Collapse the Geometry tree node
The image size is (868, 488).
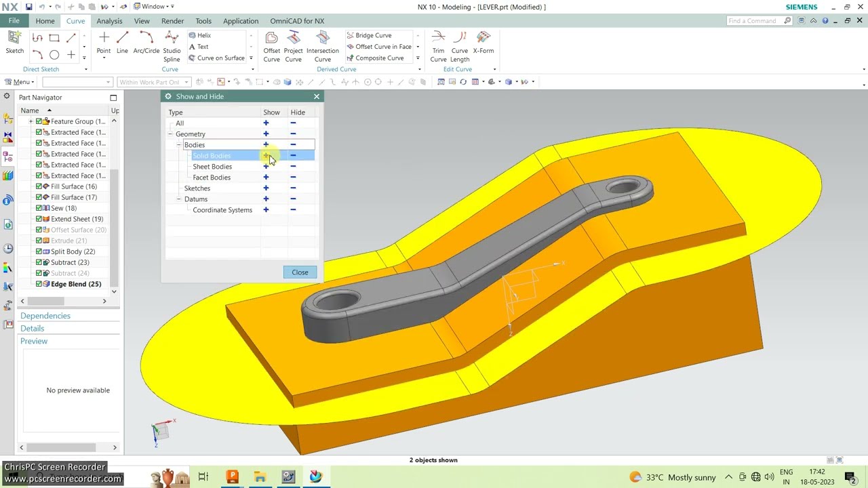(x=170, y=134)
